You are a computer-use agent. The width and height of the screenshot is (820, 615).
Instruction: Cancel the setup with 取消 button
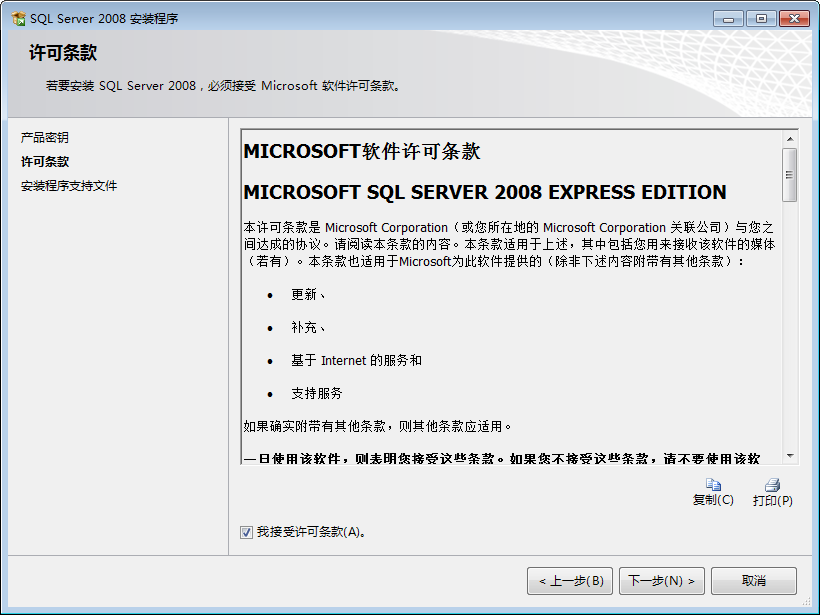[x=754, y=581]
